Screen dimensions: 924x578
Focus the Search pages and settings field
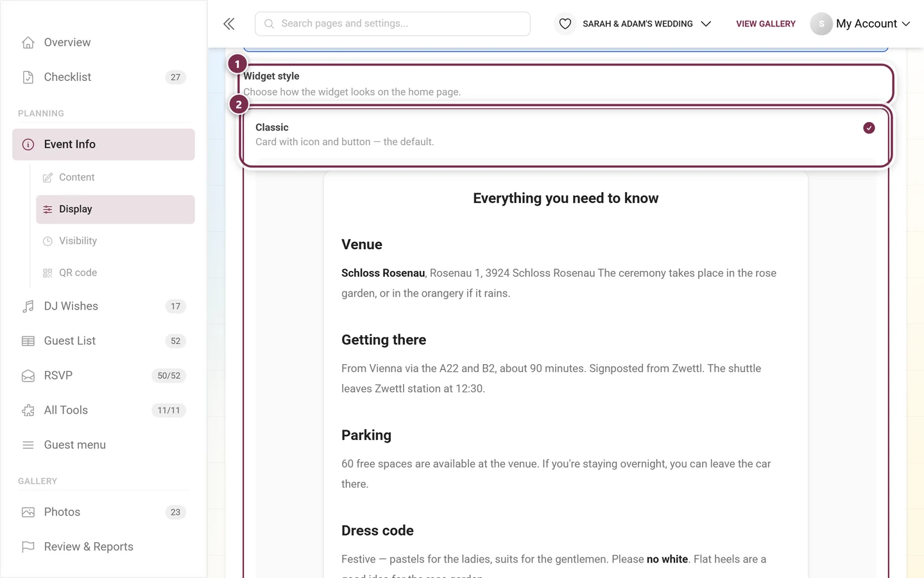click(x=393, y=24)
